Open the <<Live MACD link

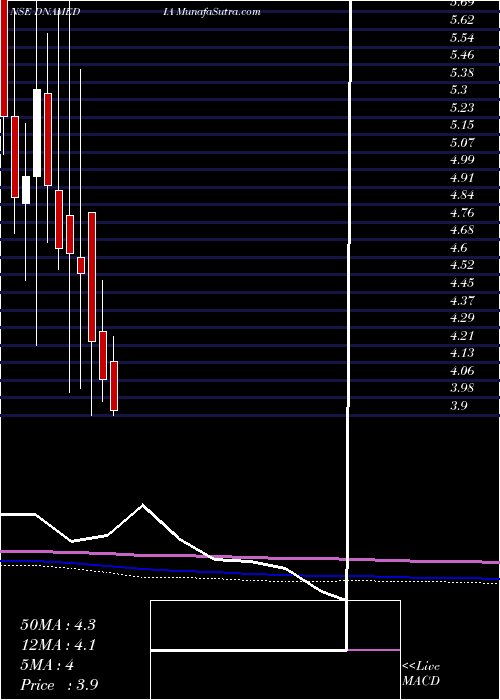pyautogui.click(x=421, y=674)
